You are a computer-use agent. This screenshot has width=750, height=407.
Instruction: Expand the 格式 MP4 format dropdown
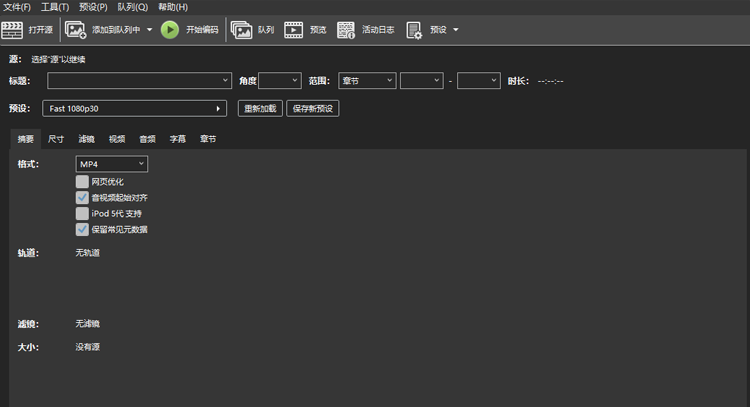111,164
